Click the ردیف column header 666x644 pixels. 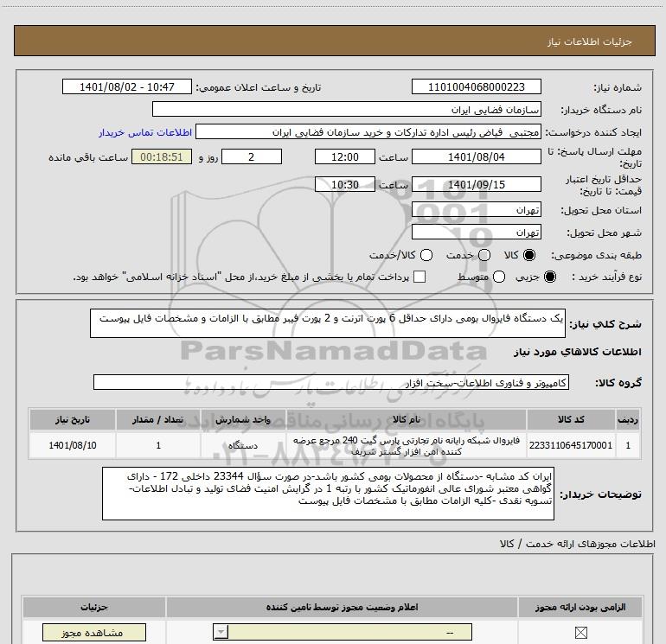628,419
